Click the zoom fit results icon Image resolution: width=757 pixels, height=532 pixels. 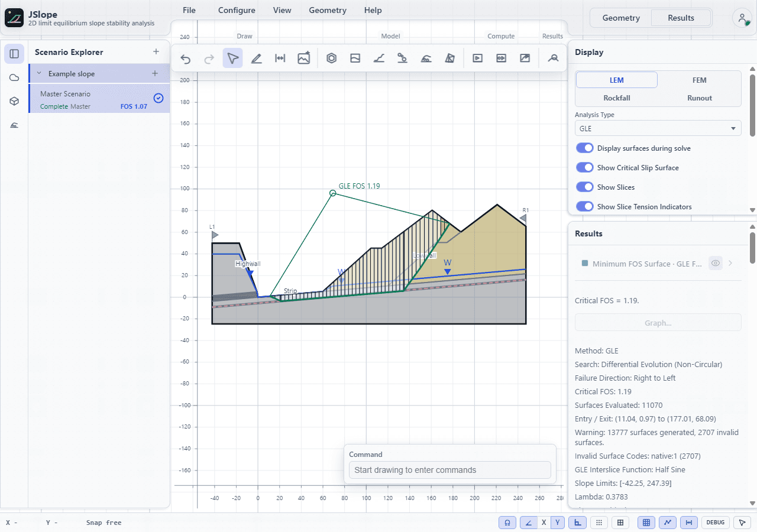click(x=553, y=59)
